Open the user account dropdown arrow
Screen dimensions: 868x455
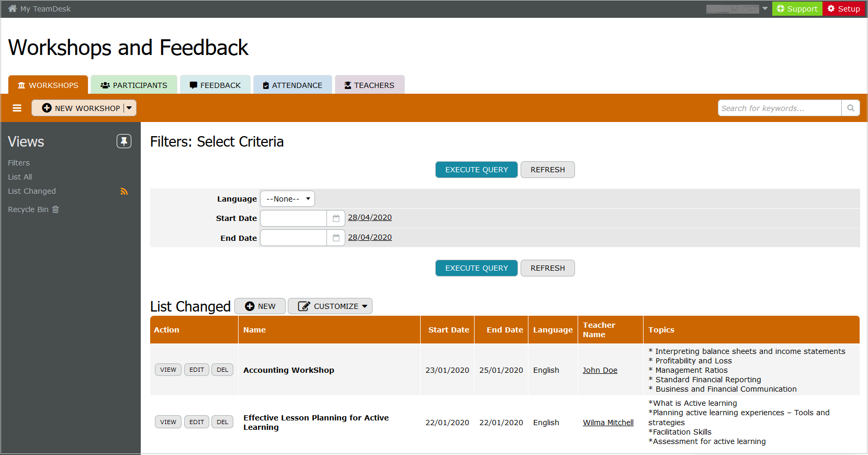(765, 9)
